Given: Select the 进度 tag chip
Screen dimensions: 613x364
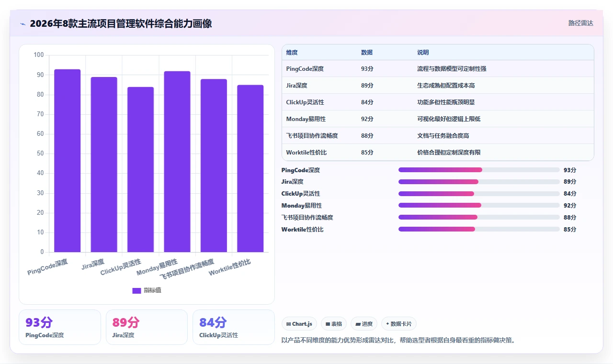Looking at the screenshot, I should [x=364, y=324].
